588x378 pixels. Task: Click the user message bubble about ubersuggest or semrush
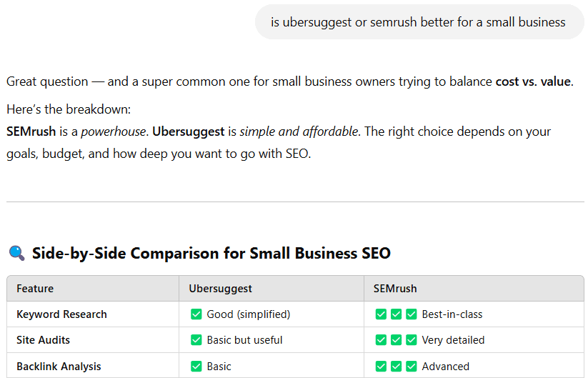coord(419,22)
